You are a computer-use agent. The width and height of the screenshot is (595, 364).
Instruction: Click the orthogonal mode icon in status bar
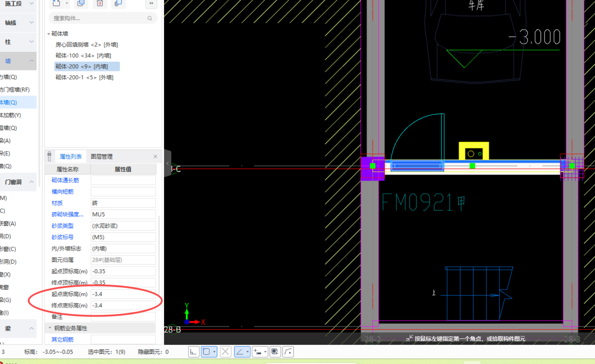193,352
